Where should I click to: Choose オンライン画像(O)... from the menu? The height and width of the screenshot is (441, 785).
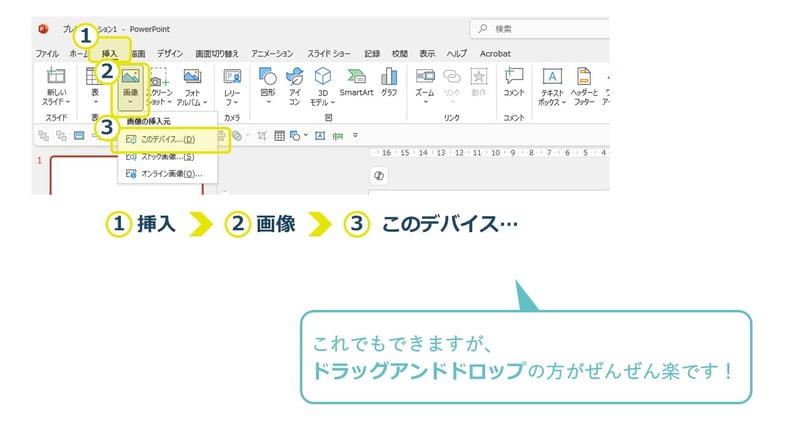point(168,174)
